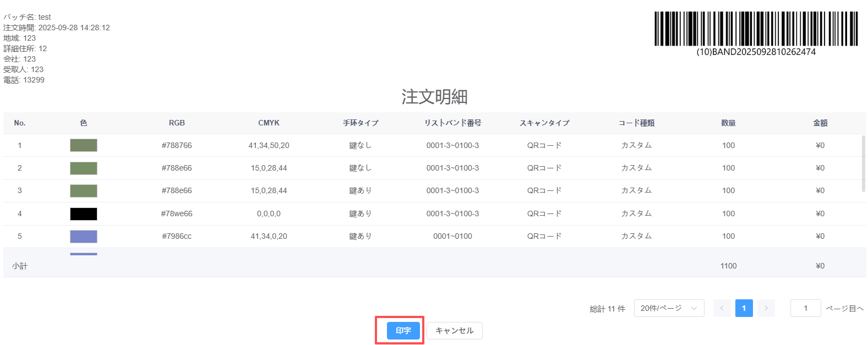Viewport: 868px width, 345px height.
Task: Go to previous page using left arrow
Action: pos(722,308)
